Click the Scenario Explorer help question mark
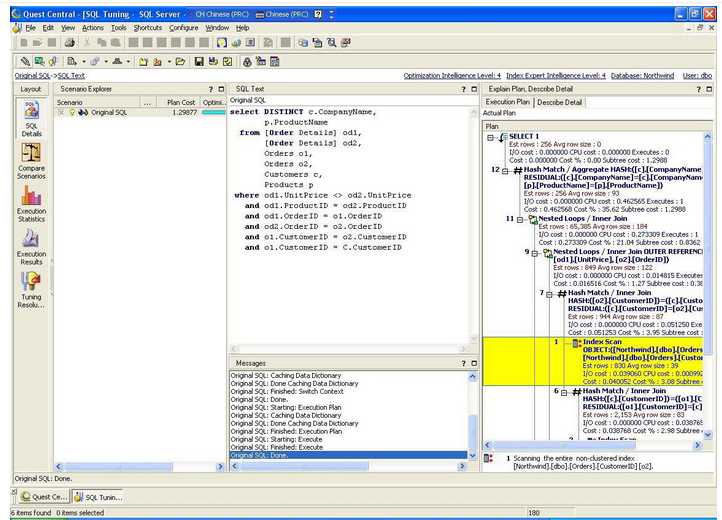Screen dimensions: 722x520 [x=211, y=89]
